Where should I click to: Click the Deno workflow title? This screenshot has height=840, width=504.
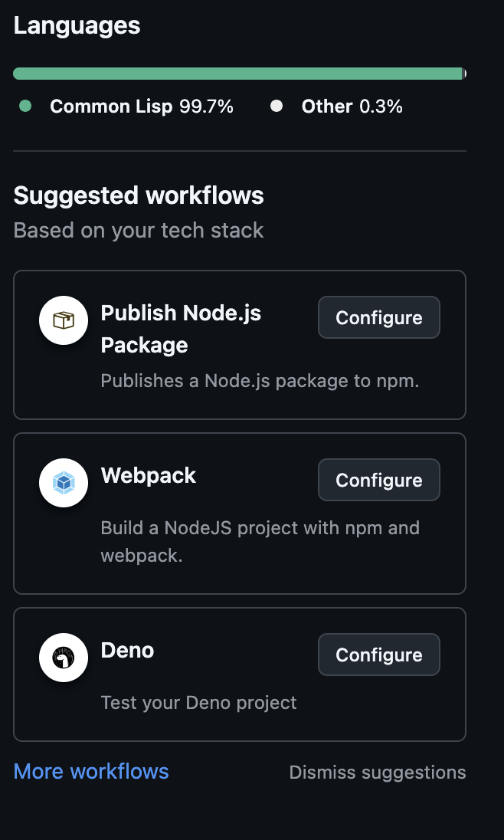(x=127, y=650)
